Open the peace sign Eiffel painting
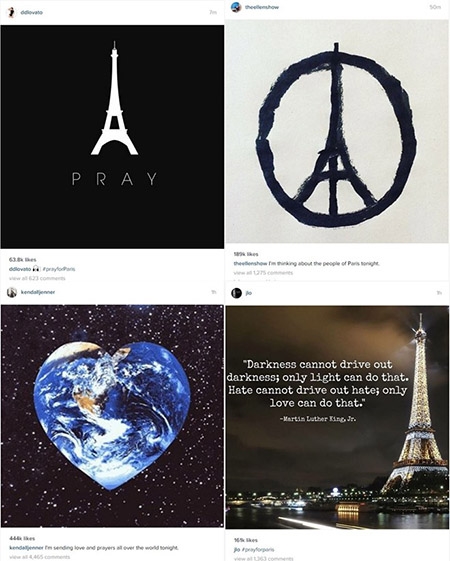Viewport: 450px width, 561px height. pyautogui.click(x=337, y=131)
